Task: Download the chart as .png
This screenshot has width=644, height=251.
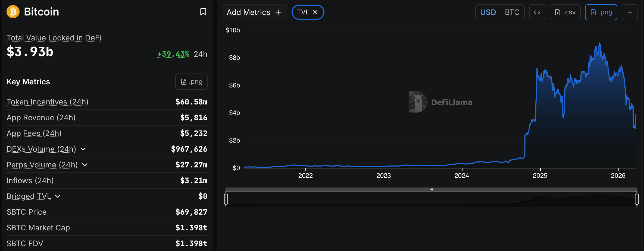Action: [x=601, y=12]
